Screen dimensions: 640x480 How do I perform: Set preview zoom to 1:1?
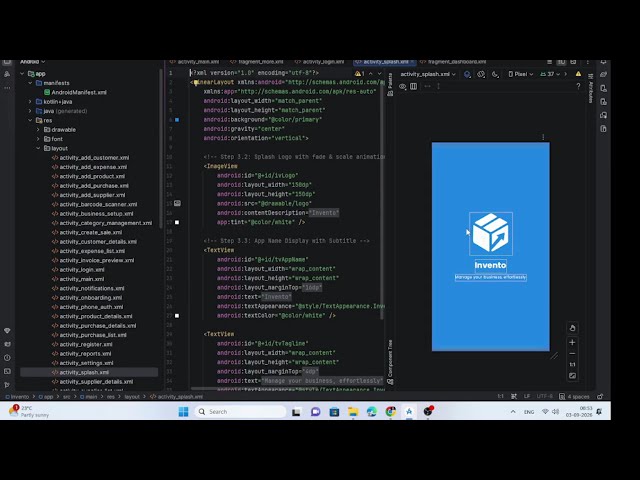pos(572,364)
